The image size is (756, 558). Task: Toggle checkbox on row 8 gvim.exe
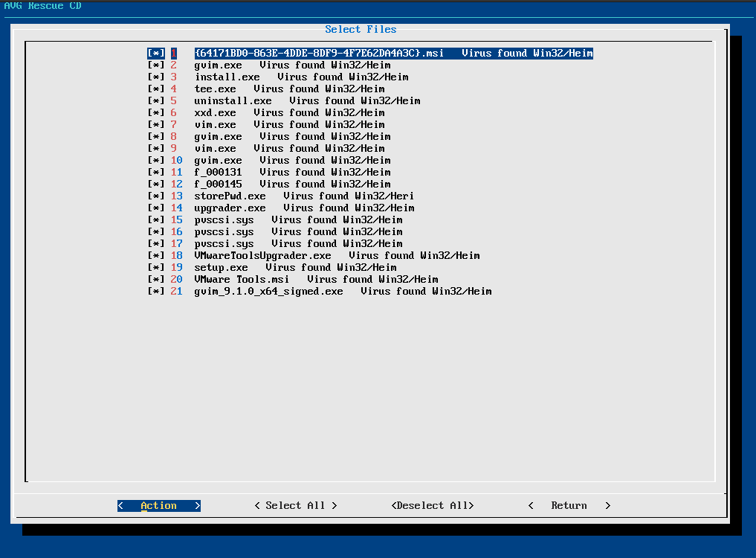click(x=155, y=137)
